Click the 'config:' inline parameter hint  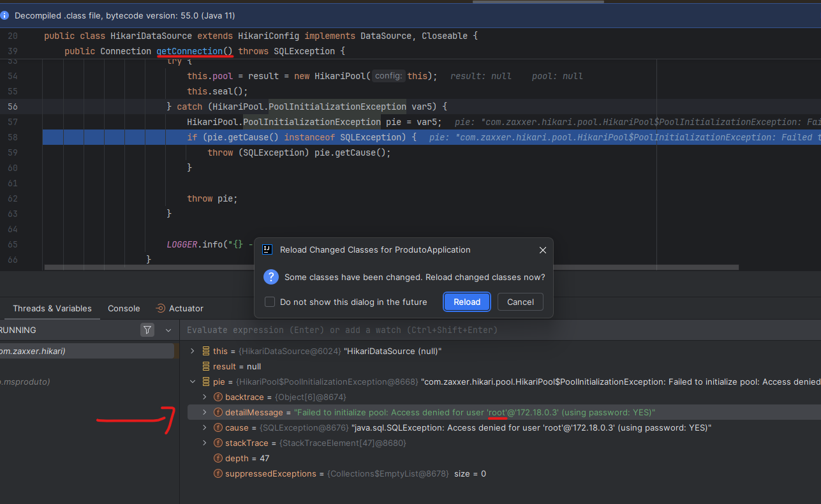point(388,76)
